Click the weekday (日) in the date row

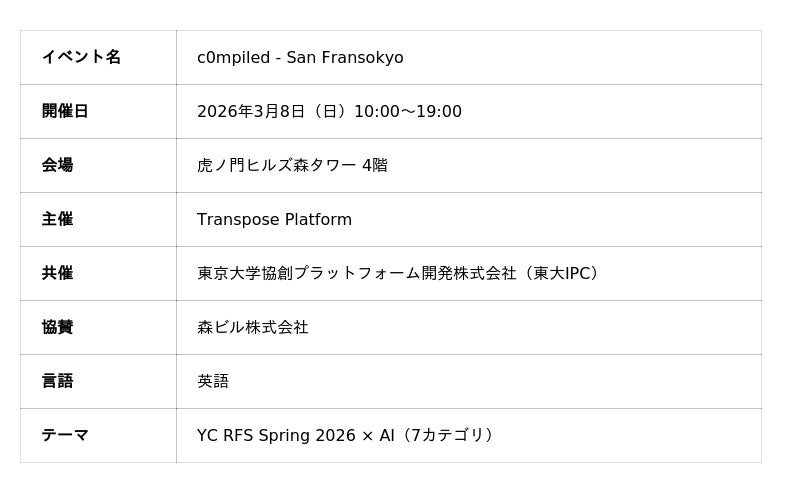(329, 112)
